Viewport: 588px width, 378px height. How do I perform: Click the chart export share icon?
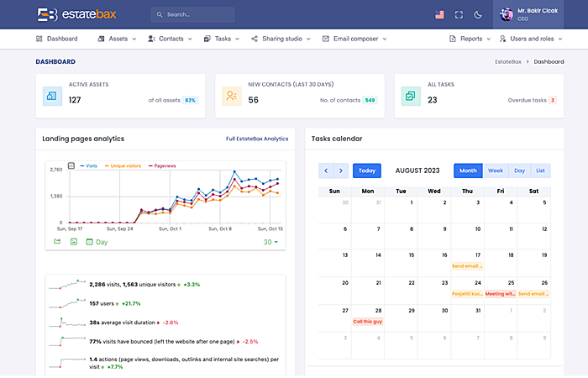(x=57, y=242)
